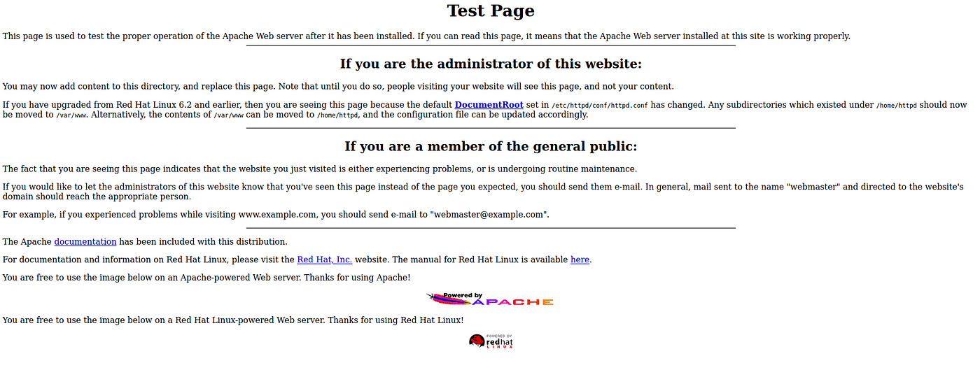Click the Powered by Apache logo image

[x=490, y=299]
